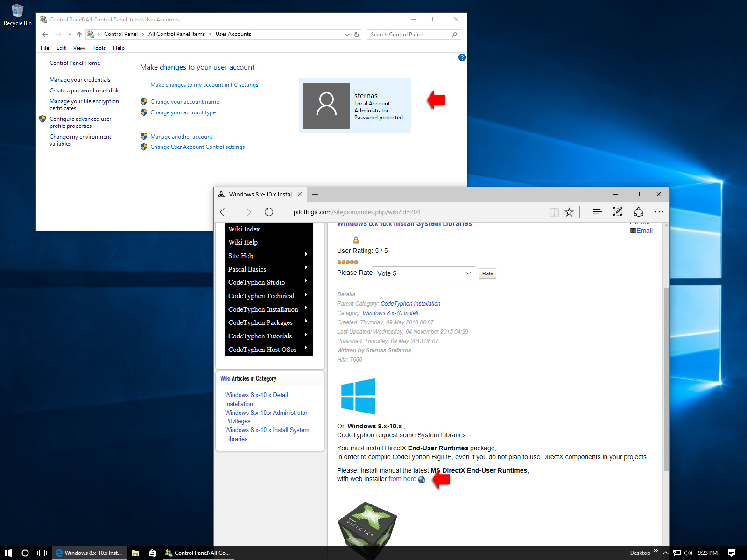
Task: Expand CodeTyphon Technical submenu
Action: point(306,294)
